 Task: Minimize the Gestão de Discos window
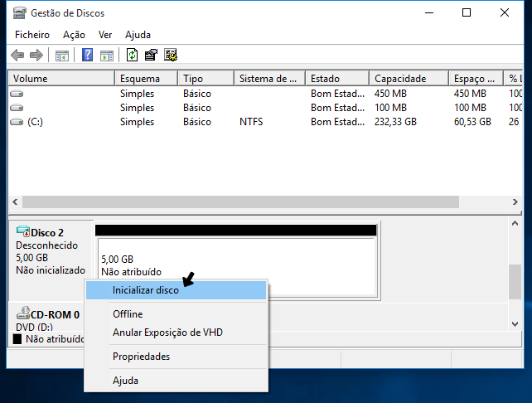(429, 13)
